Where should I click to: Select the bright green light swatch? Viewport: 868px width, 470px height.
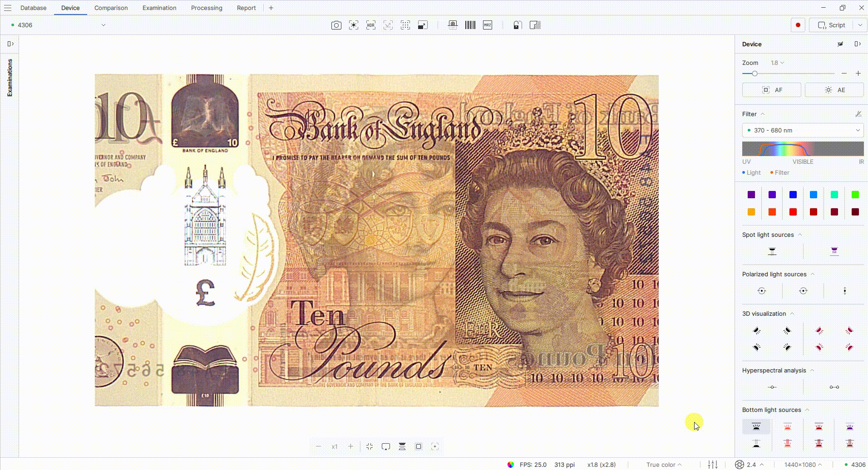coord(855,195)
